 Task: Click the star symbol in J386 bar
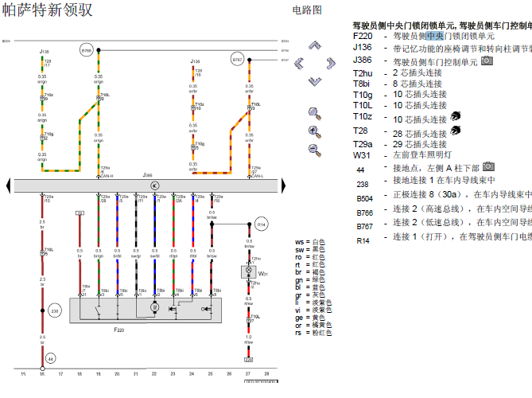(x=155, y=185)
